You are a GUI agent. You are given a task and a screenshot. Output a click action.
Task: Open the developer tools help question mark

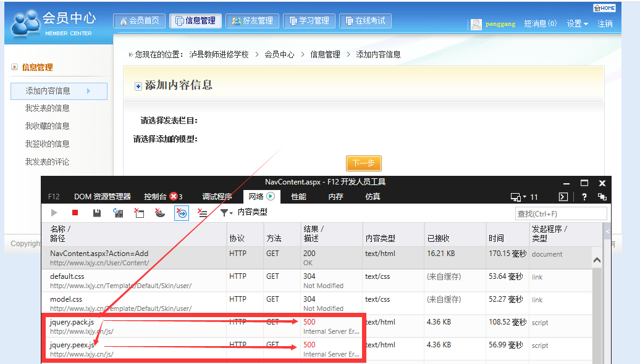tap(584, 197)
